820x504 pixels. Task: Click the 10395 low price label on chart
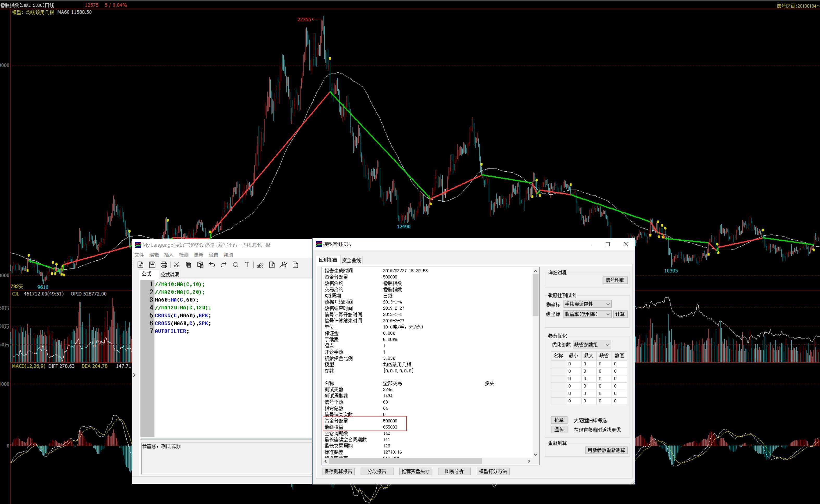671,271
